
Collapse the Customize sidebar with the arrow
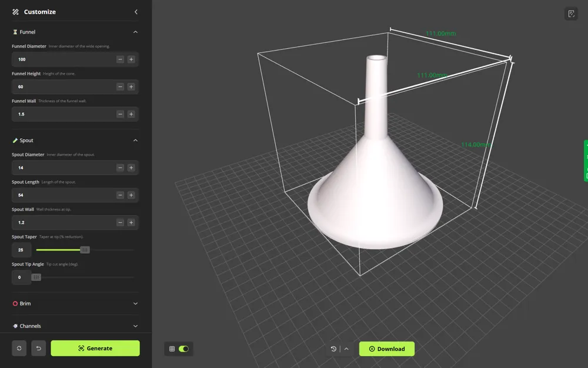pos(136,12)
